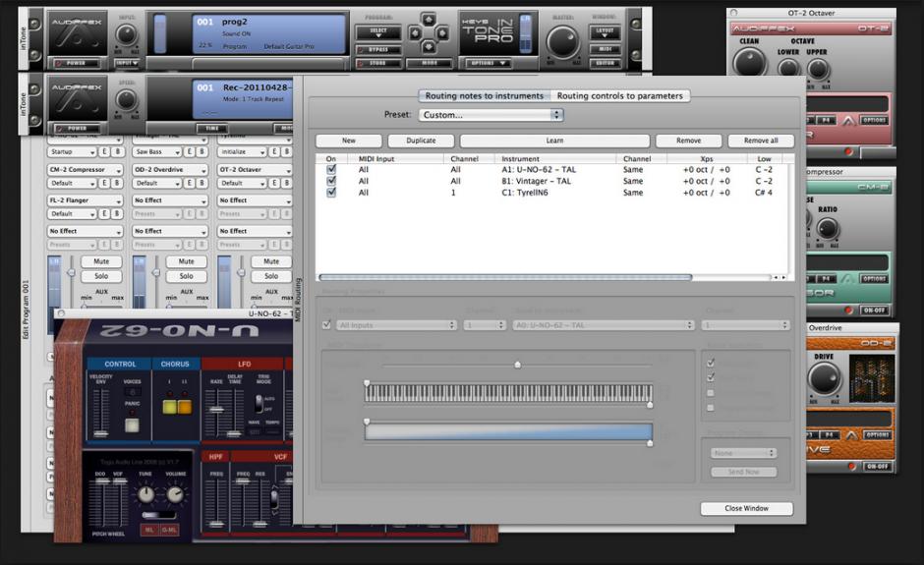Screen dimensions: 924x565
Task: Click the B button under FL-2 Flanger
Action: coord(117,214)
